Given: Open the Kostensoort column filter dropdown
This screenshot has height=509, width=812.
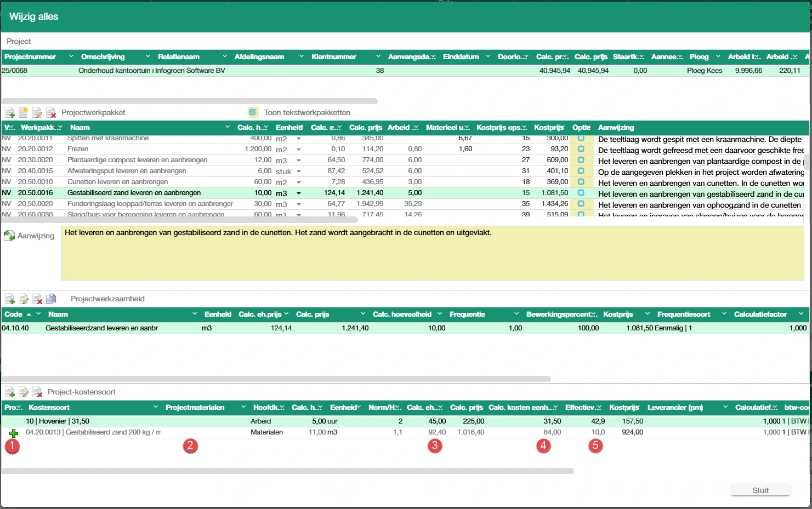Looking at the screenshot, I should pyautogui.click(x=156, y=407).
